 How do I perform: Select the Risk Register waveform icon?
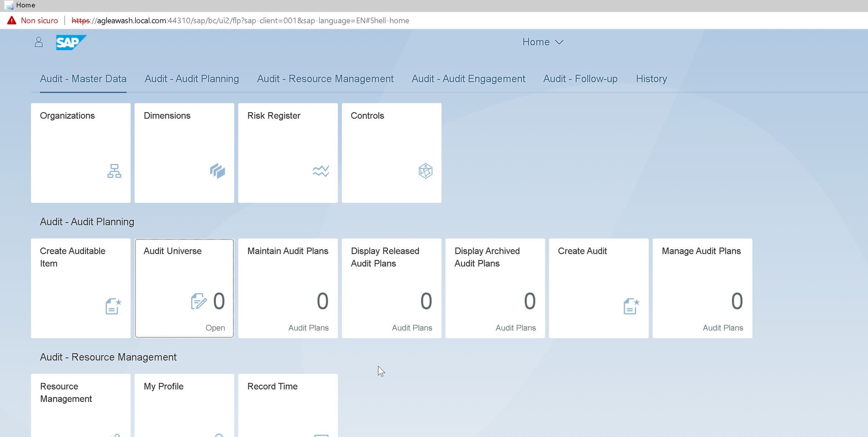point(320,171)
